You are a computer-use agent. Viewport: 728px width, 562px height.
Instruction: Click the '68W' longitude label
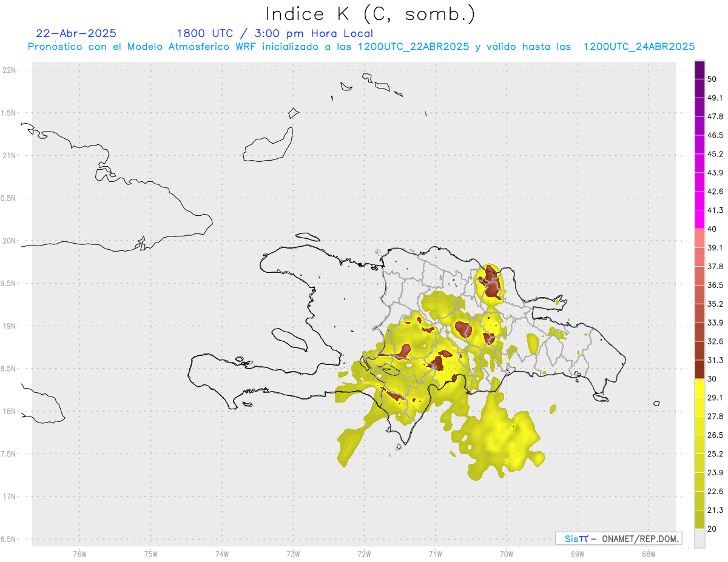pos(649,554)
